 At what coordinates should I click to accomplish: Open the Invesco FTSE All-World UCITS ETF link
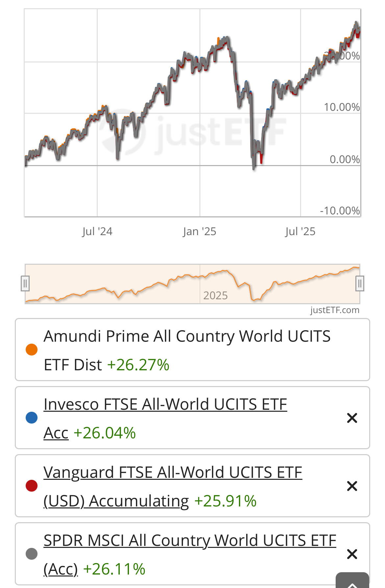pos(165,404)
